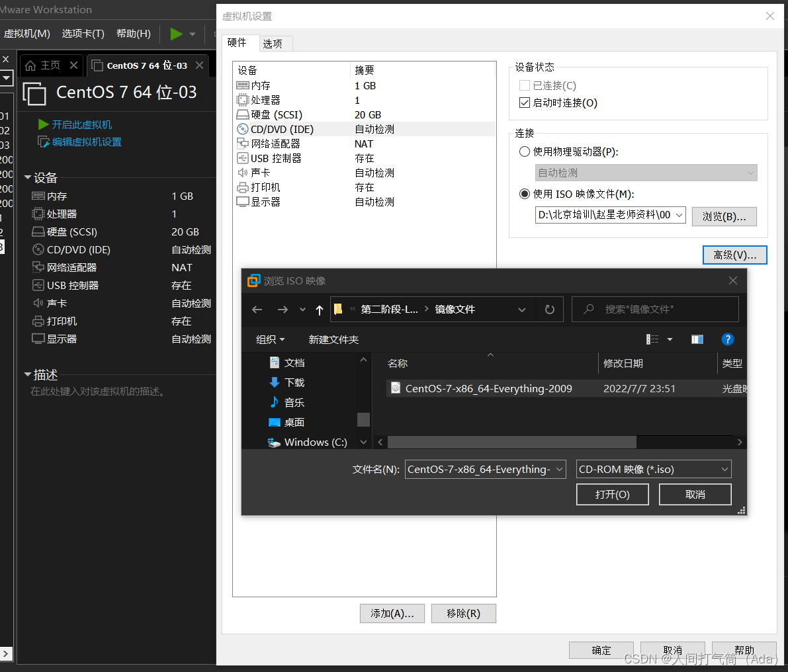
Task: Click 添加(A)... button in settings dialog
Action: [392, 613]
